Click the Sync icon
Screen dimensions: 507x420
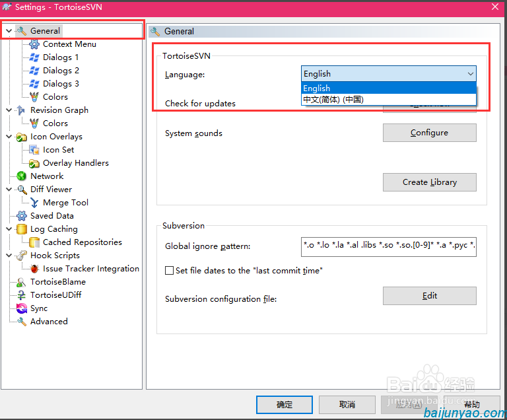[x=21, y=308]
